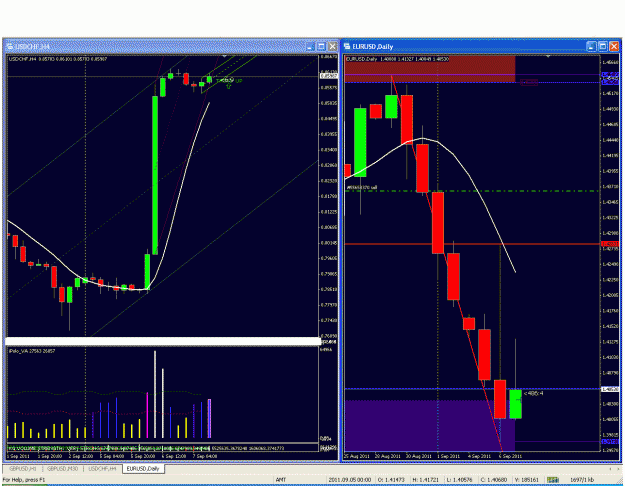Maximize the USDCHF,H4 chart window
Image resolution: width=625 pixels, height=486 pixels.
click(x=321, y=47)
